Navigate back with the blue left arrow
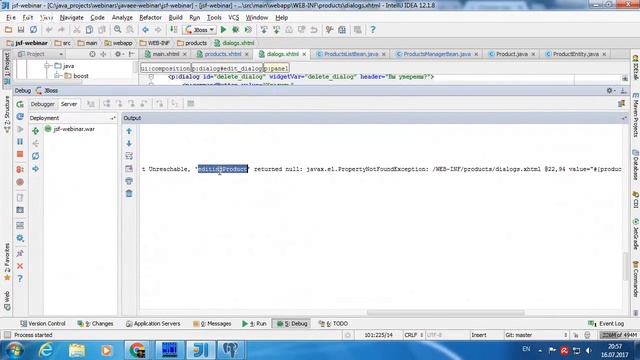This screenshot has height=360, width=640. tap(145, 30)
